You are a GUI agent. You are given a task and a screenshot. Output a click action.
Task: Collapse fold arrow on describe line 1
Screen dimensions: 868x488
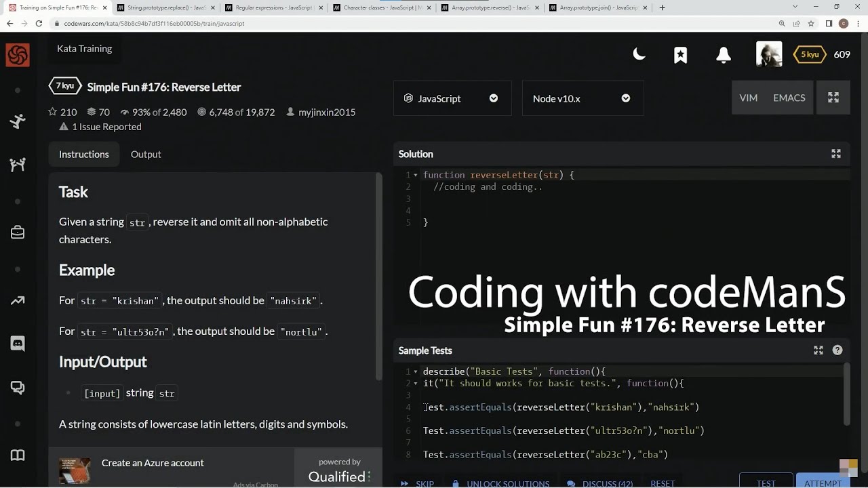tap(416, 372)
